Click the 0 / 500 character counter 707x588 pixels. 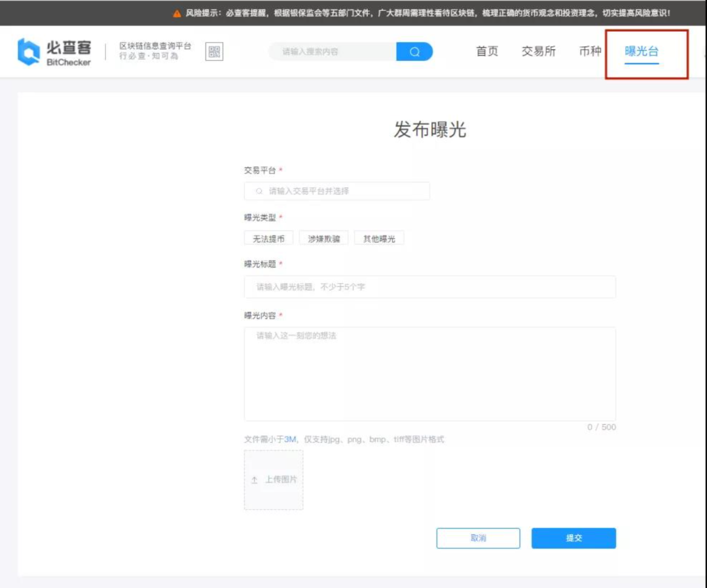coord(602,427)
